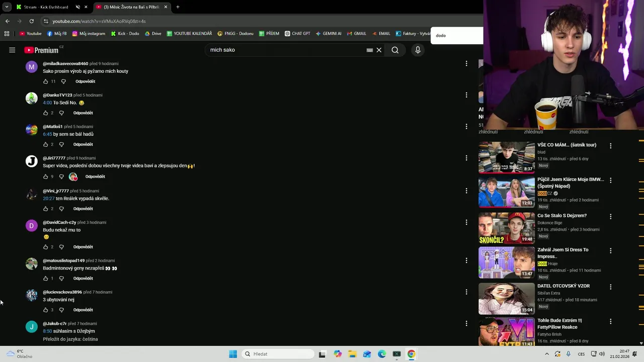Like @Vini_jr7777's comment
Screen dimensions: 644x362
(x=46, y=209)
